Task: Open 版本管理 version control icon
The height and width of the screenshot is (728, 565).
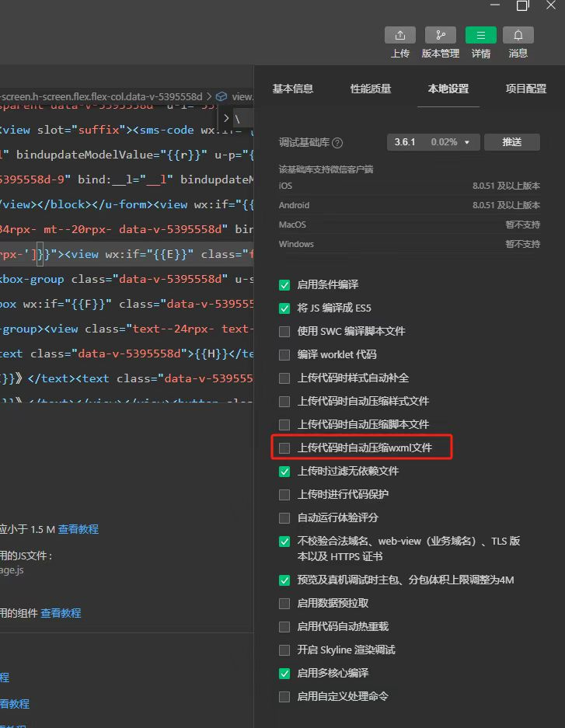Action: pyautogui.click(x=440, y=35)
